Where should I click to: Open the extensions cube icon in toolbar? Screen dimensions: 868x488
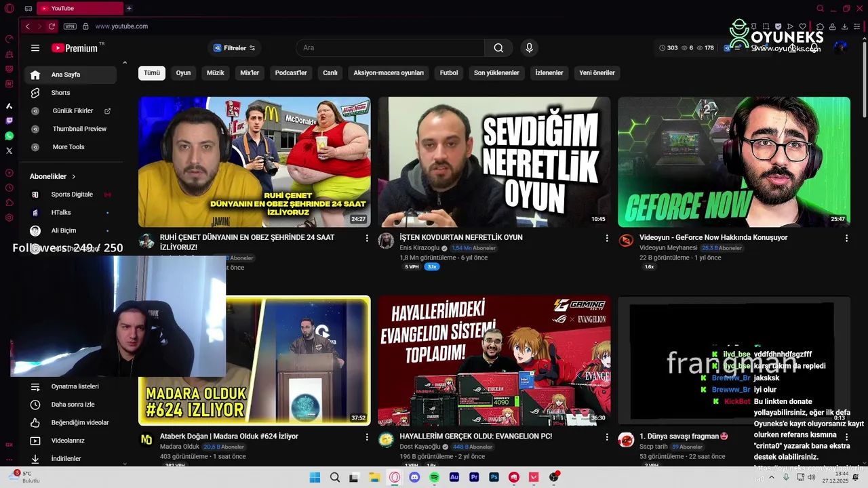pyautogui.click(x=821, y=26)
